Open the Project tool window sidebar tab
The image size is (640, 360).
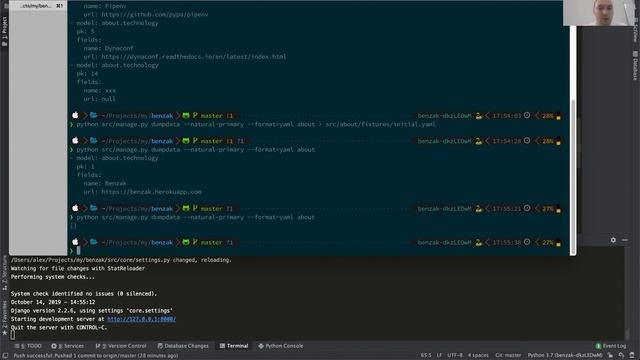click(x=4, y=31)
